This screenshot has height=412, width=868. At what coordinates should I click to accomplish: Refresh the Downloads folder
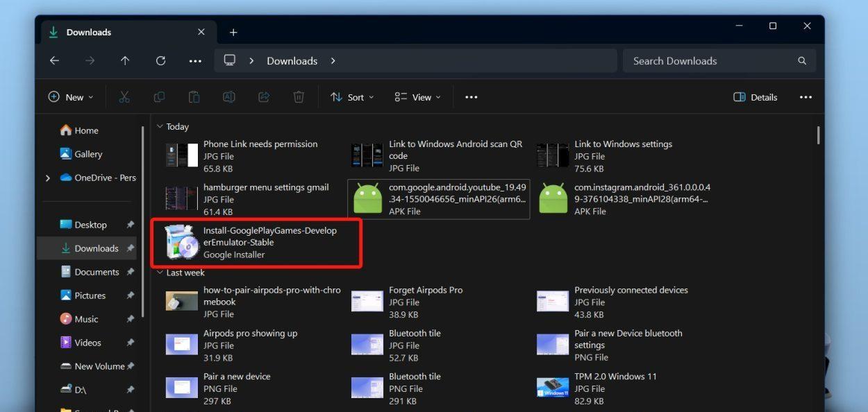(160, 61)
